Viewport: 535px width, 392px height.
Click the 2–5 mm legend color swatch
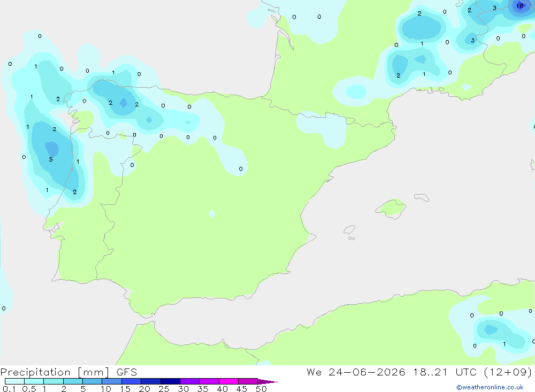coord(73,381)
